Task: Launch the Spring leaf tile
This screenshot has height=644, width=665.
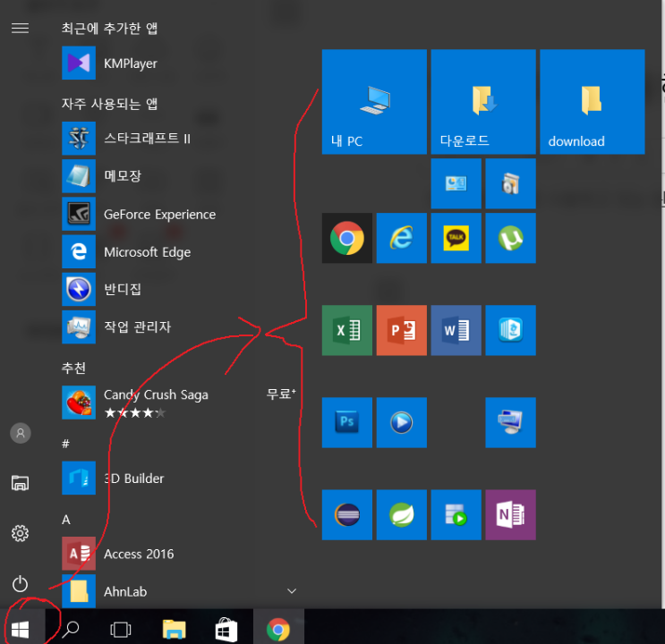Action: [x=402, y=514]
